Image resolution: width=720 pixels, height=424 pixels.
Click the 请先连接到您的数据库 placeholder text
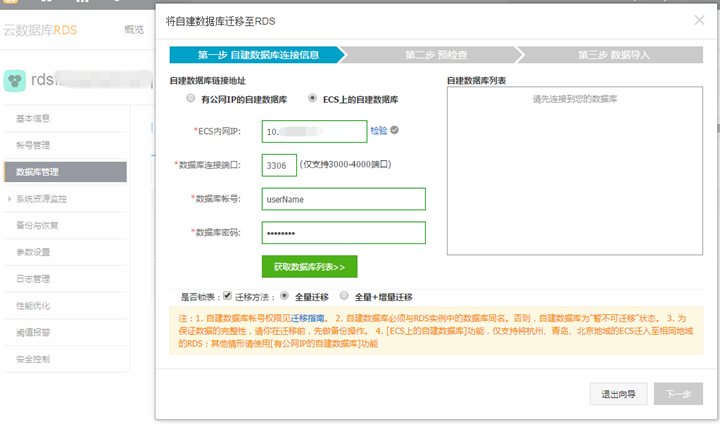[574, 99]
